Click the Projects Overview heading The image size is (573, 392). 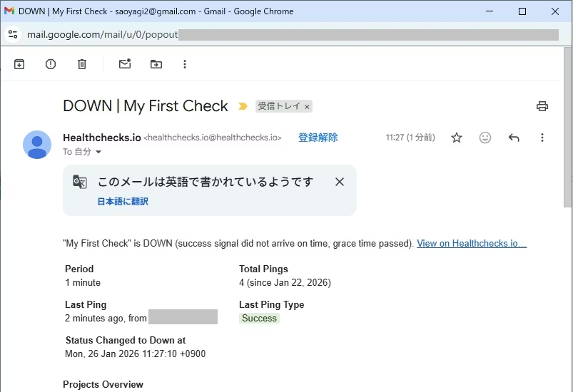click(103, 384)
